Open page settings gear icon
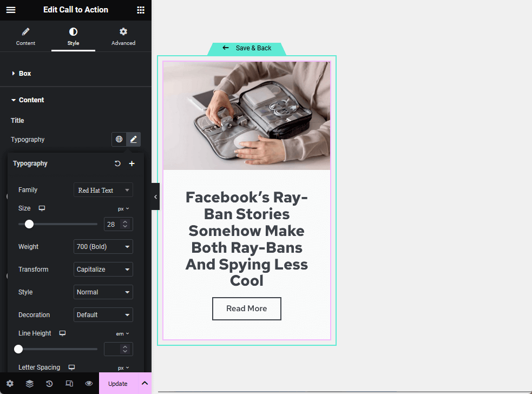 click(10, 384)
